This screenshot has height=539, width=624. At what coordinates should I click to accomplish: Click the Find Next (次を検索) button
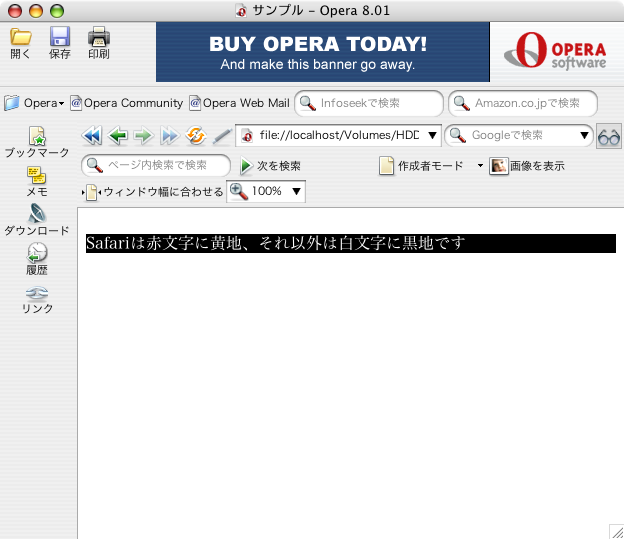pos(270,166)
